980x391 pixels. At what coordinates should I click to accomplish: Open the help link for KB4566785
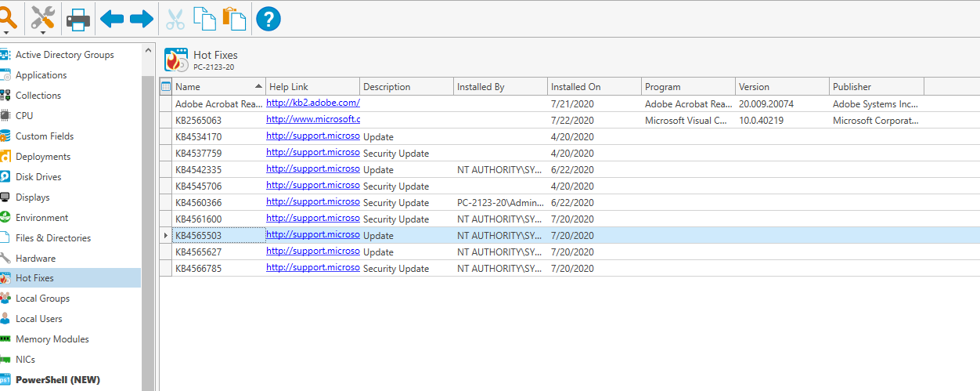coord(312,267)
